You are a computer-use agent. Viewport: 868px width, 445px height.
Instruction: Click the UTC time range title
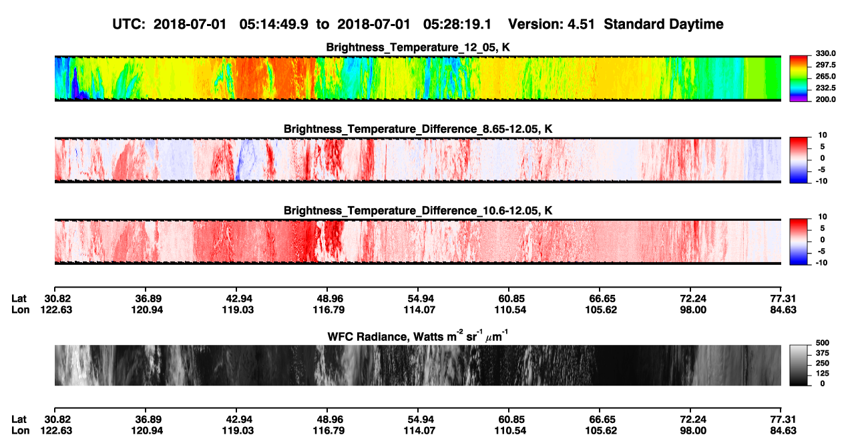417,24
